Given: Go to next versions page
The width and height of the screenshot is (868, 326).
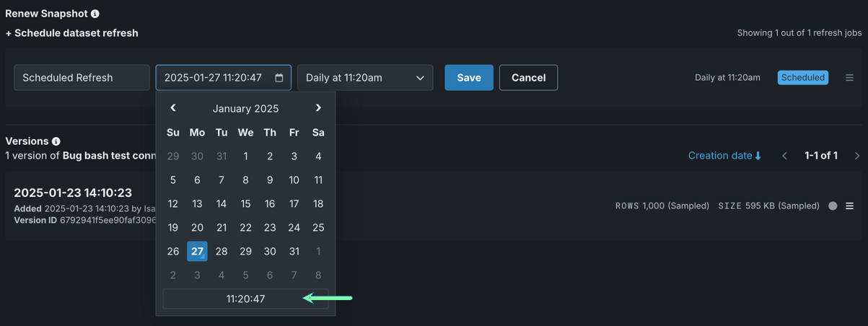Looking at the screenshot, I should [857, 156].
